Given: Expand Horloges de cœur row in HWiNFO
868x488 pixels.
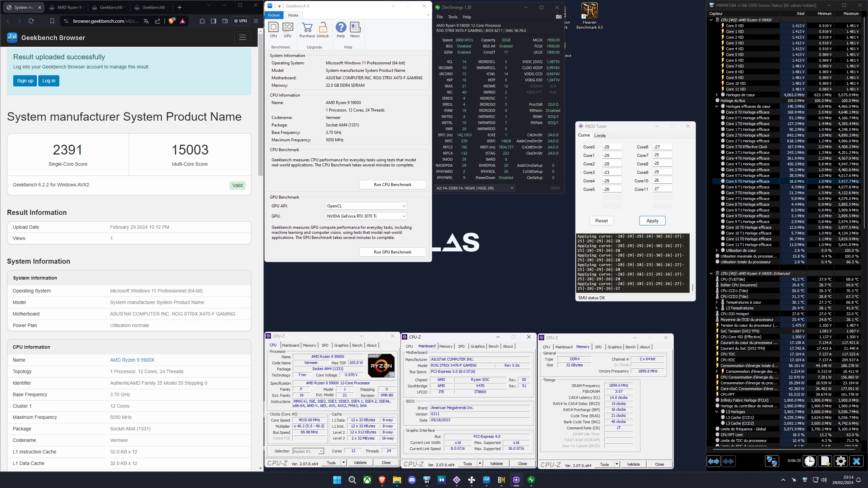Looking at the screenshot, I should [x=717, y=95].
